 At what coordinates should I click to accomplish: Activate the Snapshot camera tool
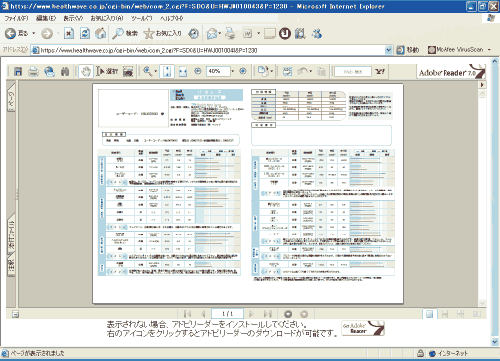click(128, 71)
